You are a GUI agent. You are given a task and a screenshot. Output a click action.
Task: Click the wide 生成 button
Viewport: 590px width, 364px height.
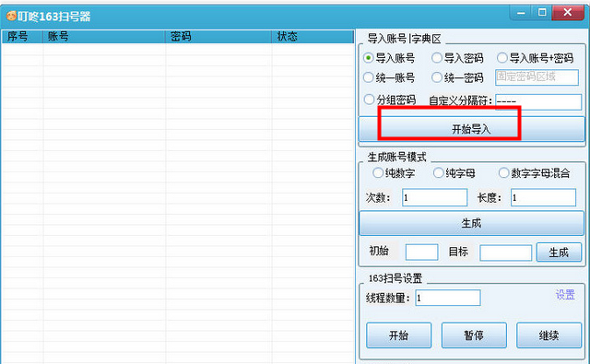(472, 223)
